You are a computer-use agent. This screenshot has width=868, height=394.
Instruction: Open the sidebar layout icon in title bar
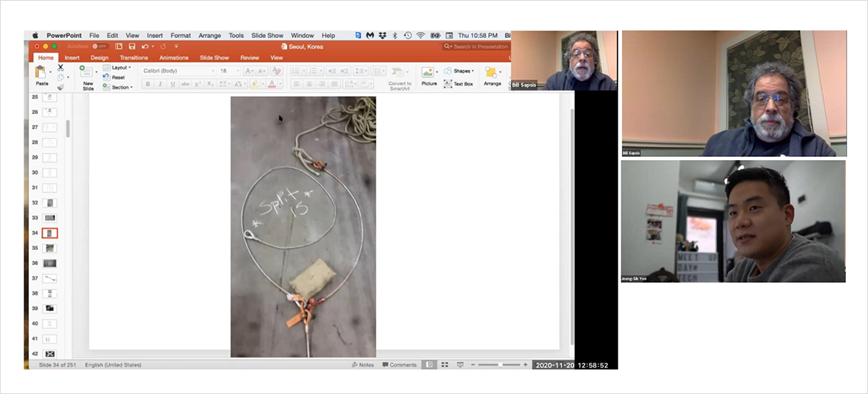pyautogui.click(x=119, y=46)
